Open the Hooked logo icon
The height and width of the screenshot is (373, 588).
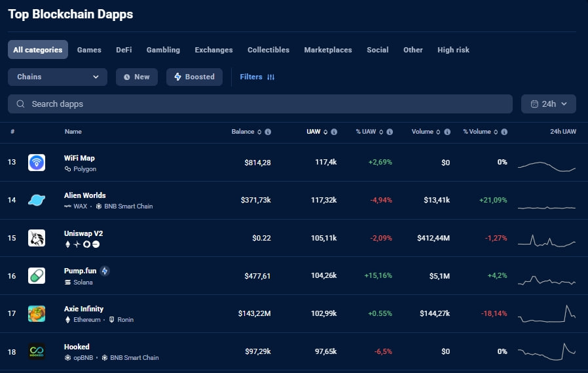point(37,351)
